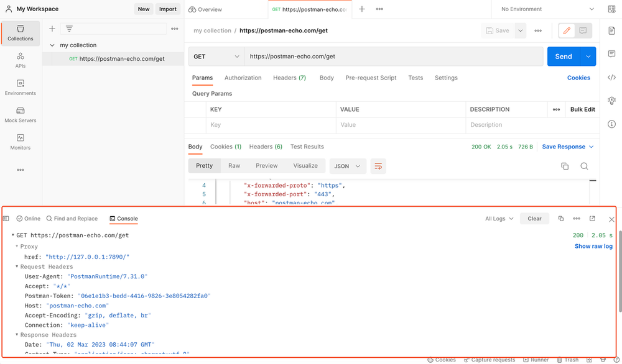This screenshot has width=622, height=364.
Task: Click the Show raw log link
Action: pos(593,247)
